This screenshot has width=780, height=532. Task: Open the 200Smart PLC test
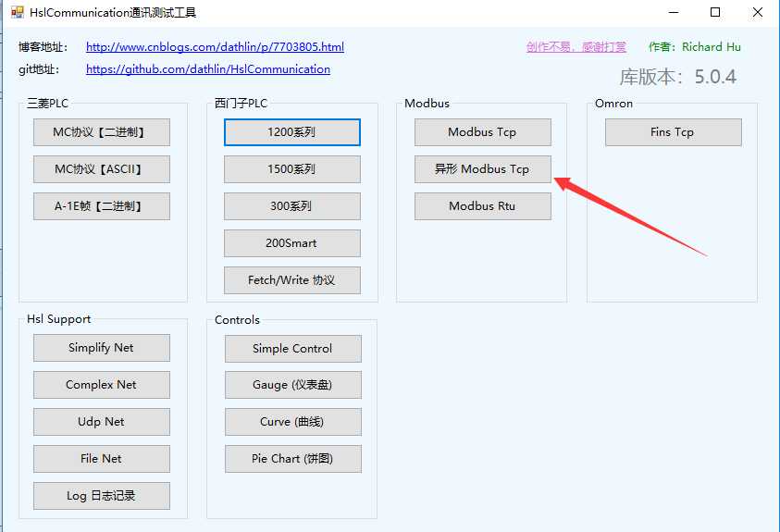coord(292,243)
